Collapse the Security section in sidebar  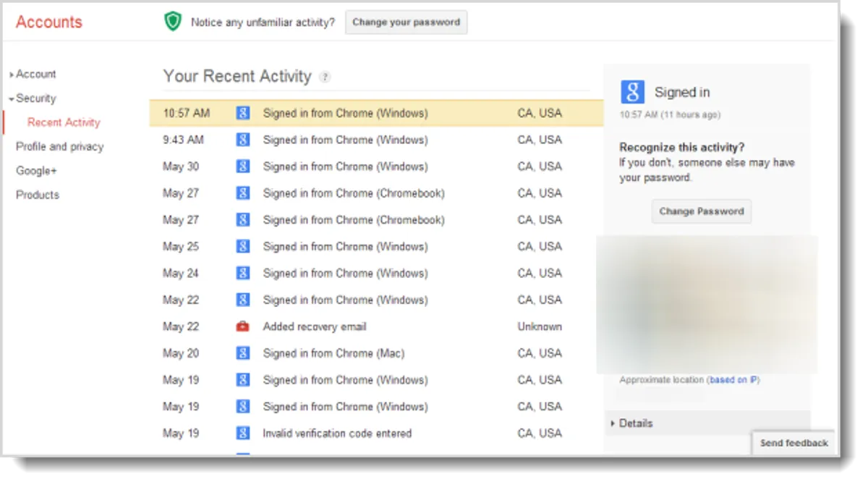pos(35,98)
